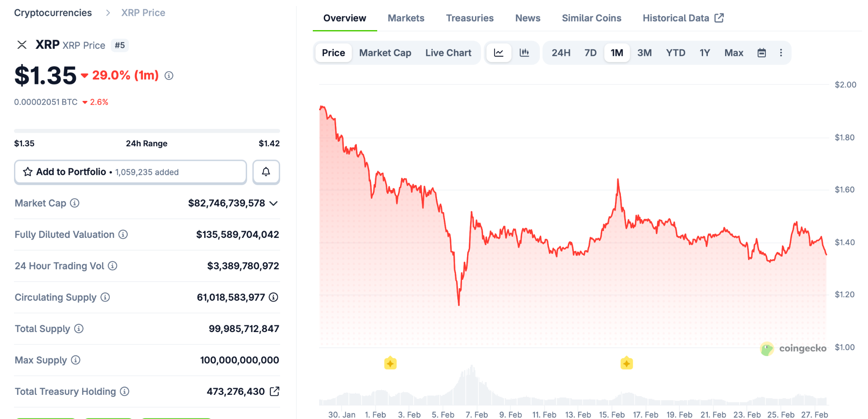Click the Circulating Supply value info icon

[274, 297]
